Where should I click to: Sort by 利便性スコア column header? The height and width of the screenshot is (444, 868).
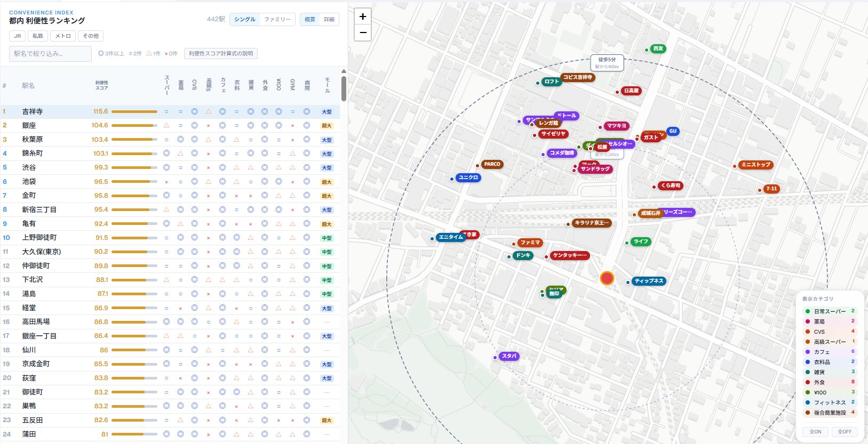coord(102,85)
